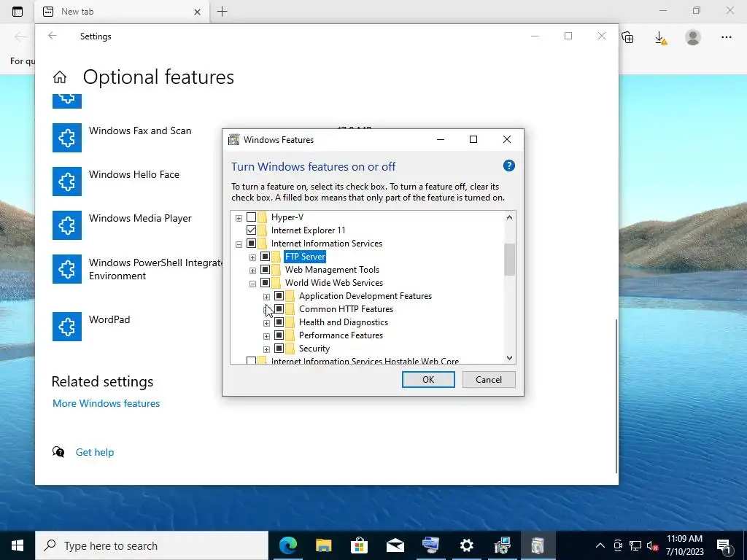Open Microsoft Edge from the taskbar
The width and height of the screenshot is (747, 560).
coord(287,545)
